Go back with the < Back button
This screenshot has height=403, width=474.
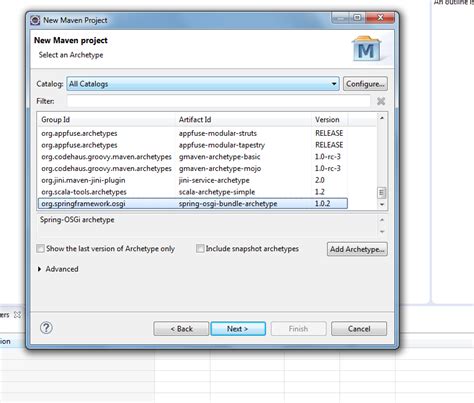pyautogui.click(x=181, y=329)
